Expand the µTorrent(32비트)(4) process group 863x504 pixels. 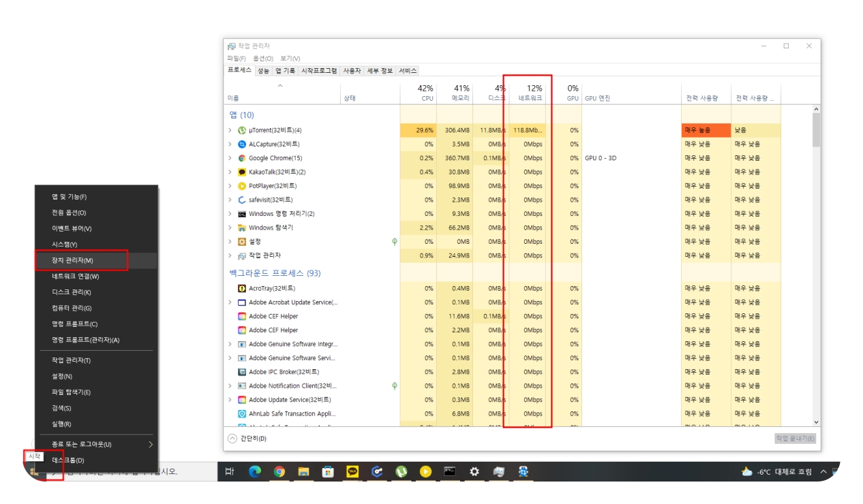pos(230,130)
